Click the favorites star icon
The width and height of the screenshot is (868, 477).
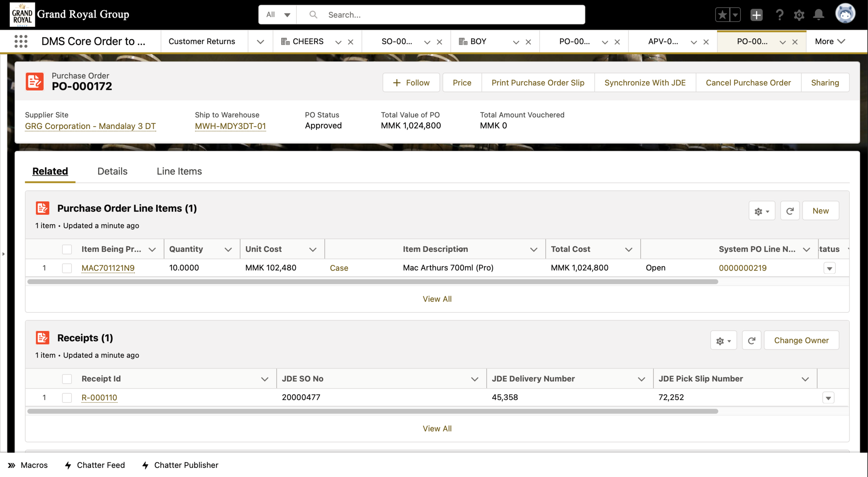722,14
